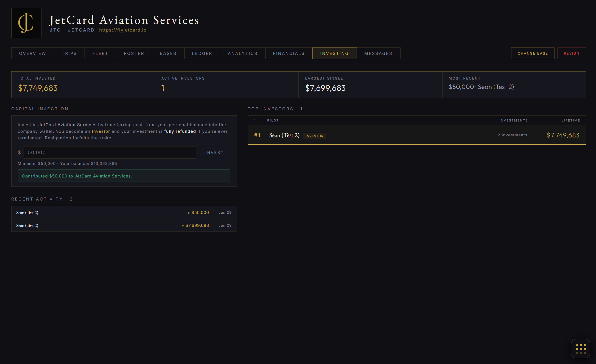Image resolution: width=596 pixels, height=364 pixels.
Task: Select the Roster tab
Action: [134, 53]
